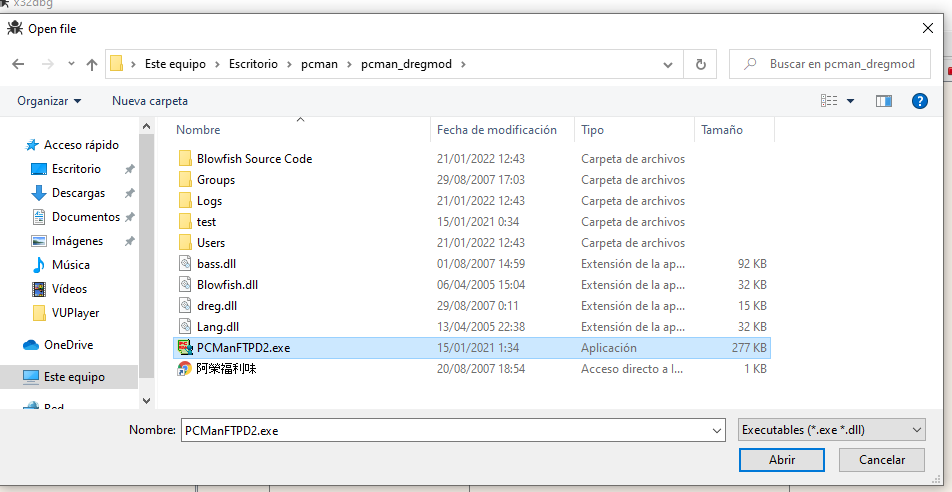The image size is (952, 492).
Task: Click Escritorio in the address breadcrumb
Action: coord(253,64)
